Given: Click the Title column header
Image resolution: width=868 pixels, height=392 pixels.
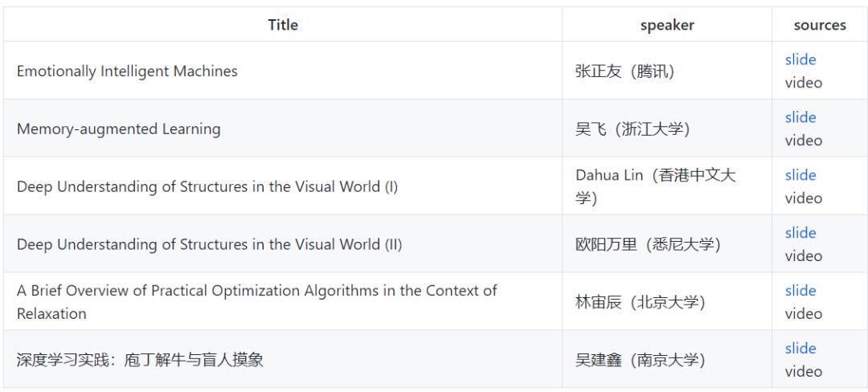Looking at the screenshot, I should pos(283,25).
